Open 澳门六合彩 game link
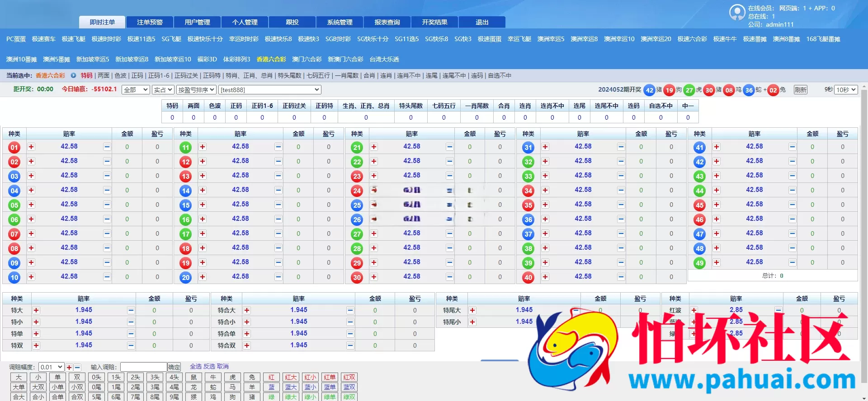The image size is (868, 401). tap(307, 59)
